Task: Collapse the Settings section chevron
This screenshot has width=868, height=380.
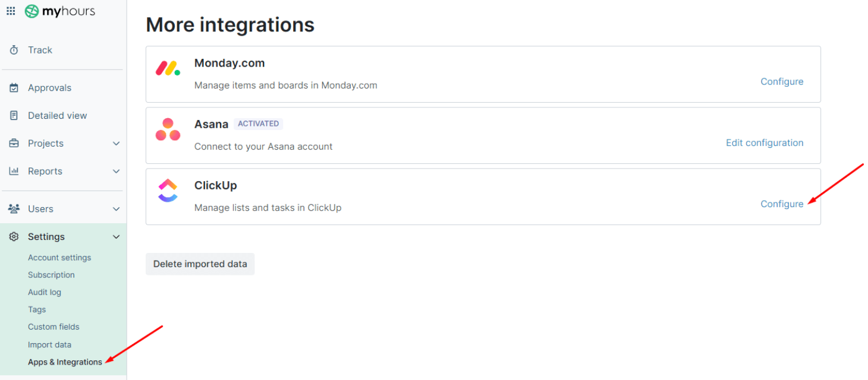Action: 117,236
